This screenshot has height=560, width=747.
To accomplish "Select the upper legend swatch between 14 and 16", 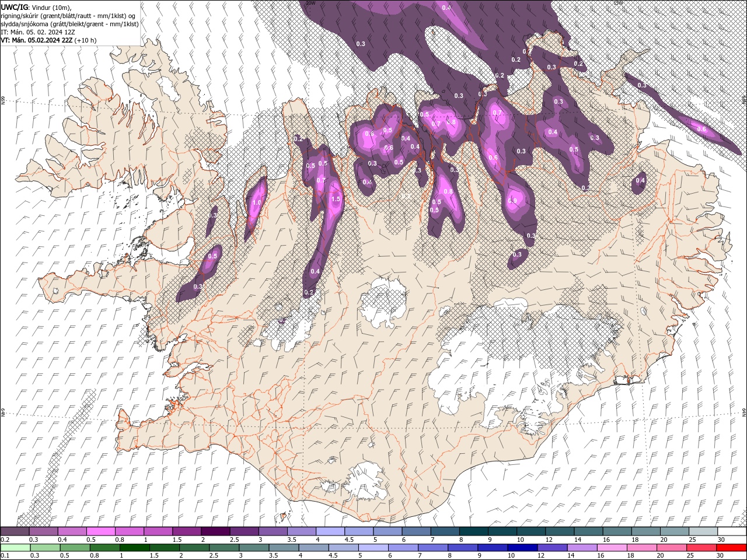I will tap(588, 531).
